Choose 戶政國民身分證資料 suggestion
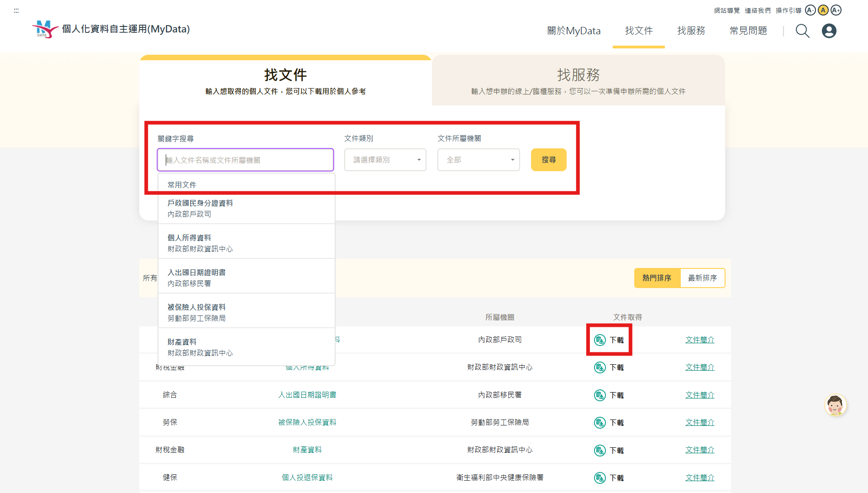The image size is (868, 493). (x=247, y=209)
